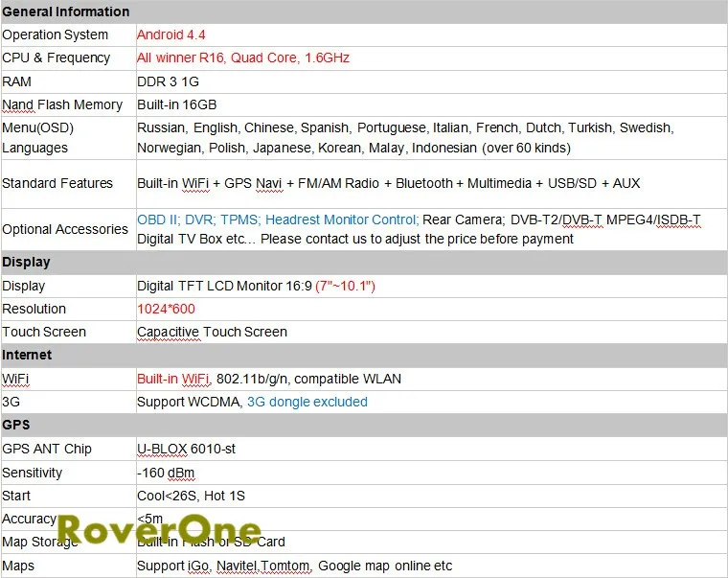Click the languages list starting with 'Russian, English'

[405, 137]
